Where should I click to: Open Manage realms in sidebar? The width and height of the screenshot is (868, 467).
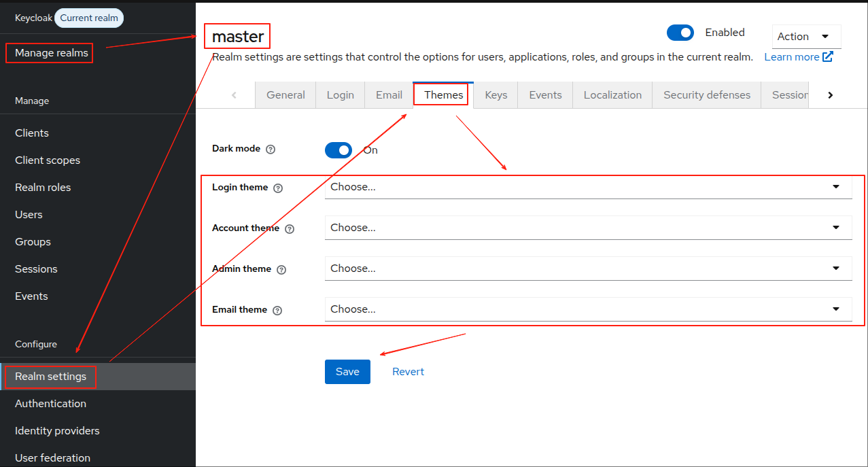click(52, 53)
